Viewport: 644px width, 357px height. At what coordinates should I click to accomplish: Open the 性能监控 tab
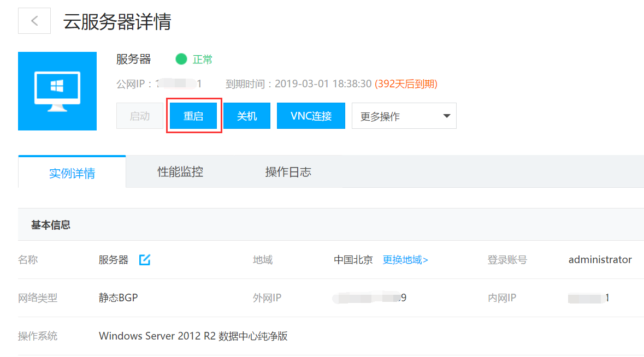180,172
